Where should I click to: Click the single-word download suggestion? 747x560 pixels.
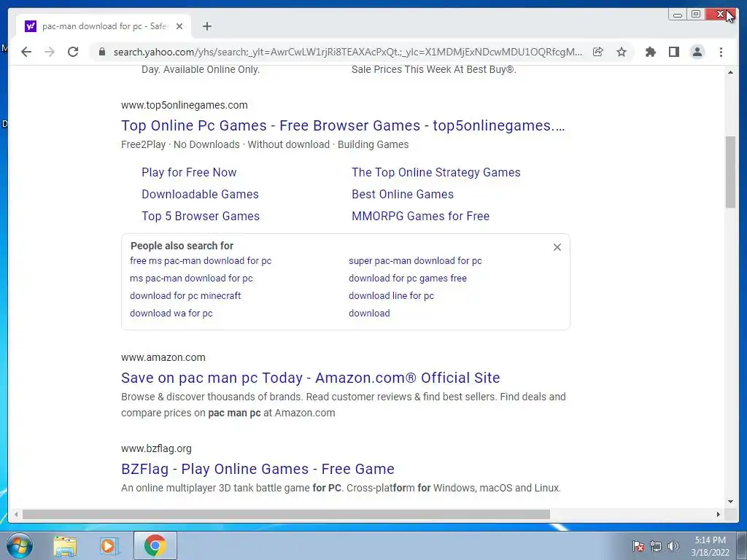tap(369, 314)
